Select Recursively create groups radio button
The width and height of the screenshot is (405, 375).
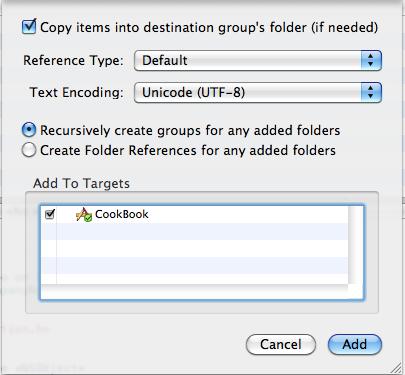[29, 130]
